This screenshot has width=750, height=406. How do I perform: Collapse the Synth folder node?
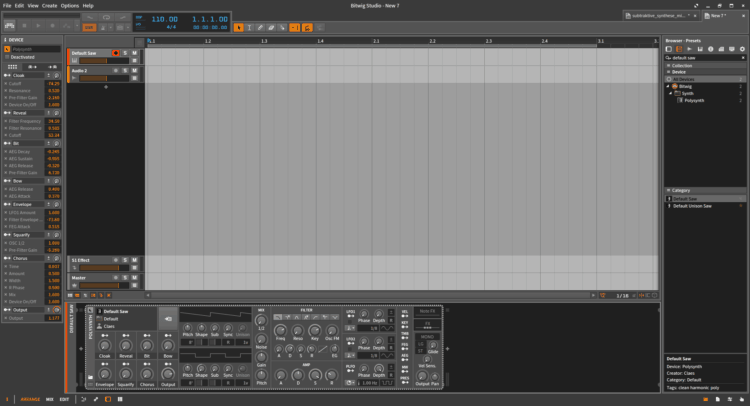pyautogui.click(x=671, y=94)
